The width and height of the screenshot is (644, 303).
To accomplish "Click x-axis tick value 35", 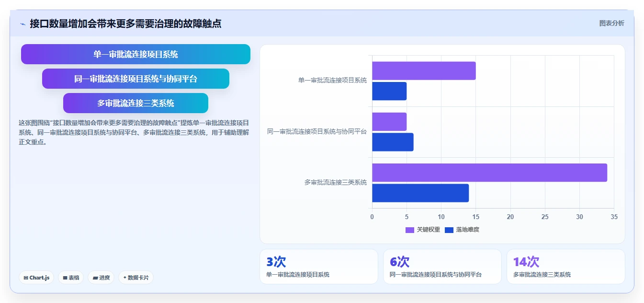I will click(614, 217).
